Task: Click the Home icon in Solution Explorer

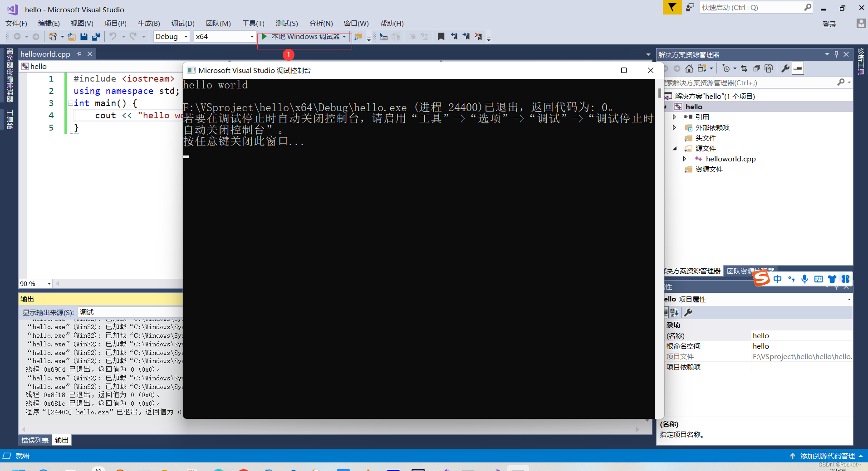Action: [689, 68]
